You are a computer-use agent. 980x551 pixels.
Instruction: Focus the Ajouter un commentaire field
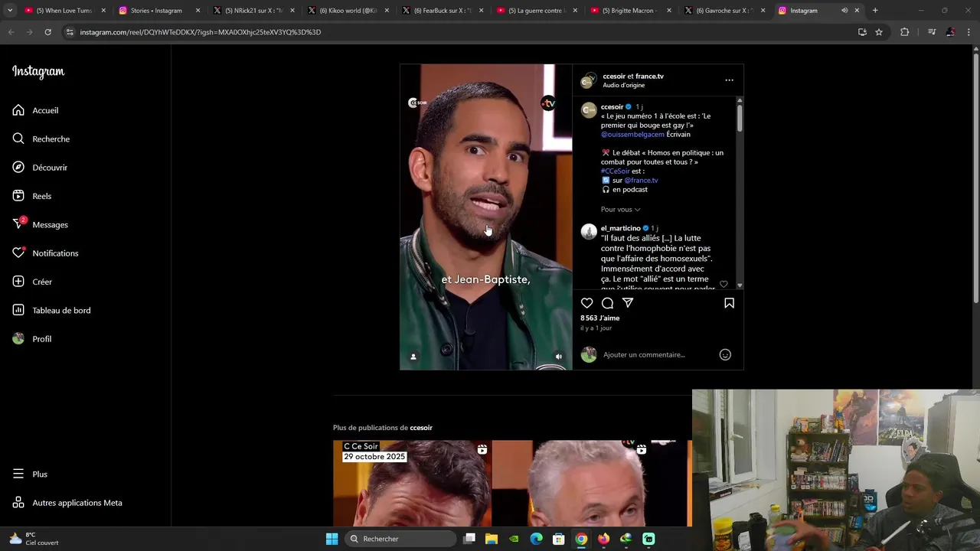[658, 354]
